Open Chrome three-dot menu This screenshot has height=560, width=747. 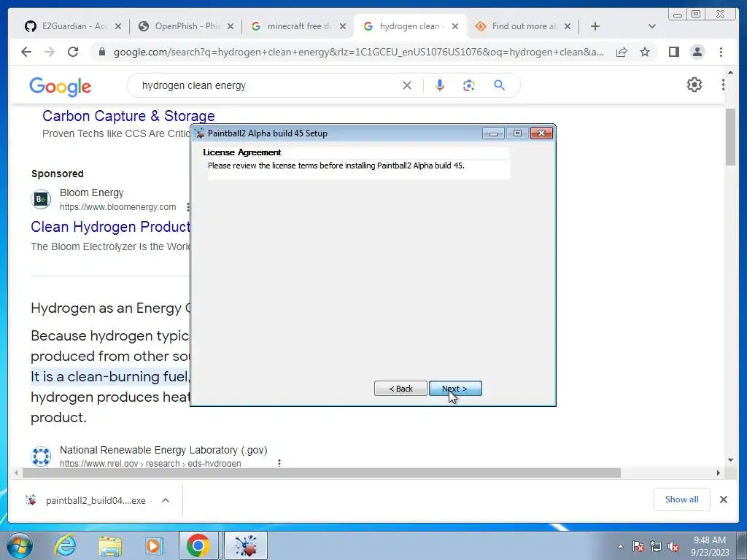(x=721, y=52)
